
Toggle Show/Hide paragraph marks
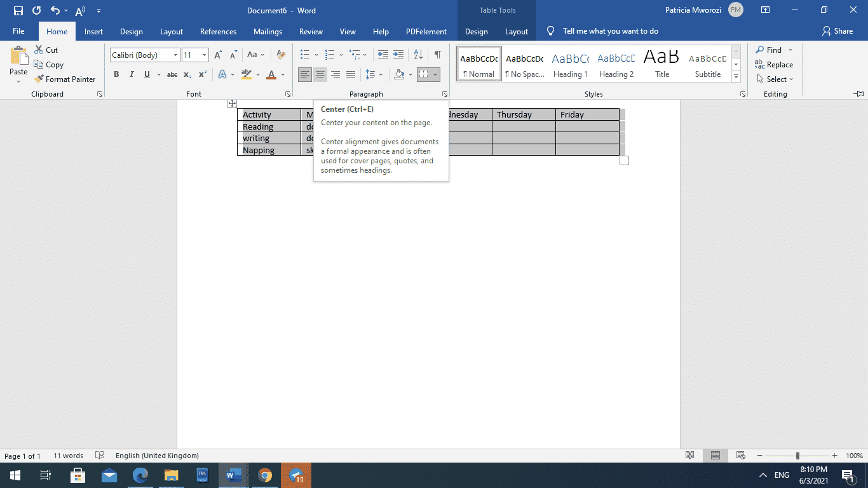coord(437,55)
